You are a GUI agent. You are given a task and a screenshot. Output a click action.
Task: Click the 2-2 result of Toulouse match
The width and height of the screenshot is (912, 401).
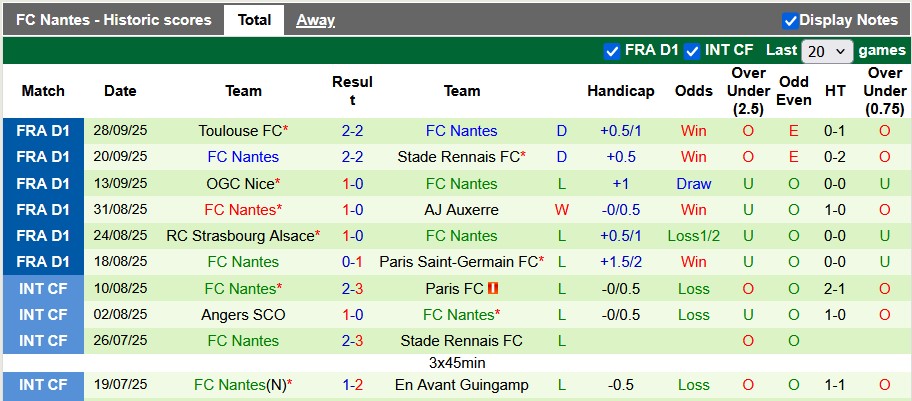tap(352, 131)
